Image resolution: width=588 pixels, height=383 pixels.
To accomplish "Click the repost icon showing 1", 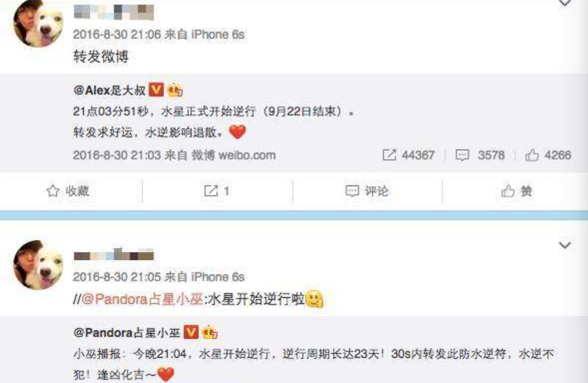I will (x=211, y=191).
